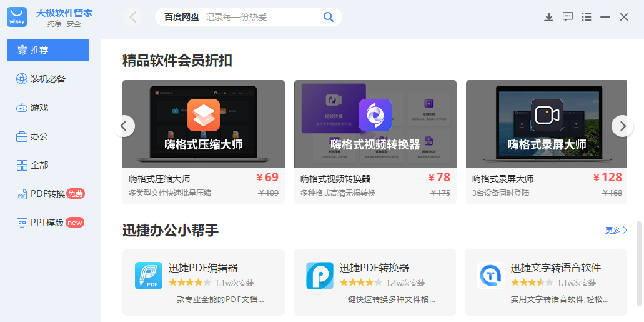Go back with the back arrow
This screenshot has height=322, width=644.
[x=133, y=17]
